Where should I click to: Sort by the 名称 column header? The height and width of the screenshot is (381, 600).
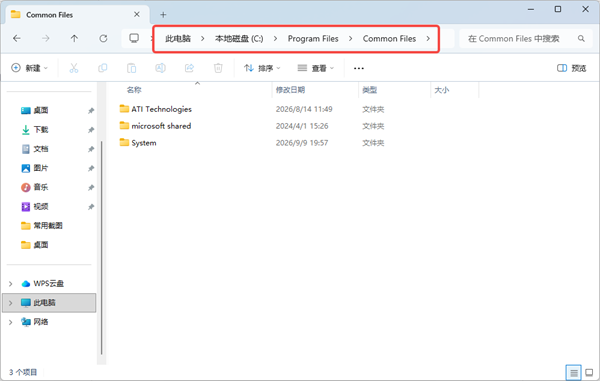pos(134,90)
